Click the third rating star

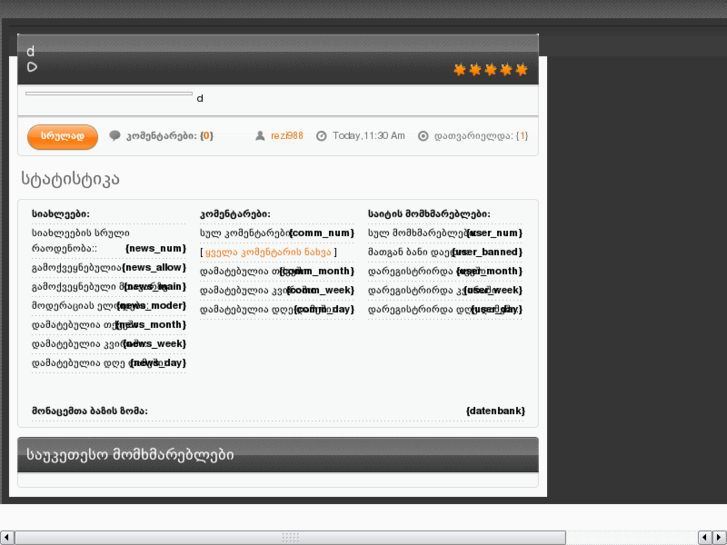click(x=491, y=70)
